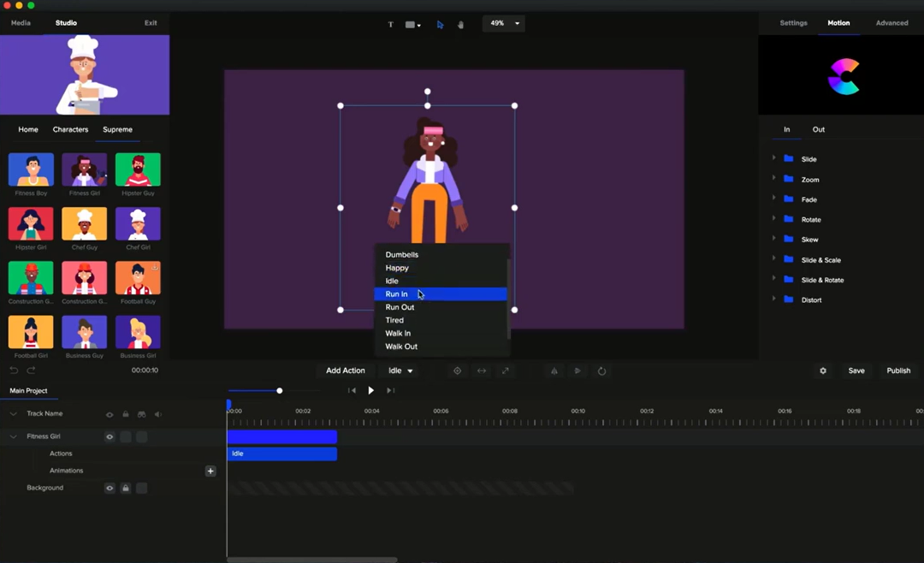Add animation with the plus icon

(x=210, y=471)
